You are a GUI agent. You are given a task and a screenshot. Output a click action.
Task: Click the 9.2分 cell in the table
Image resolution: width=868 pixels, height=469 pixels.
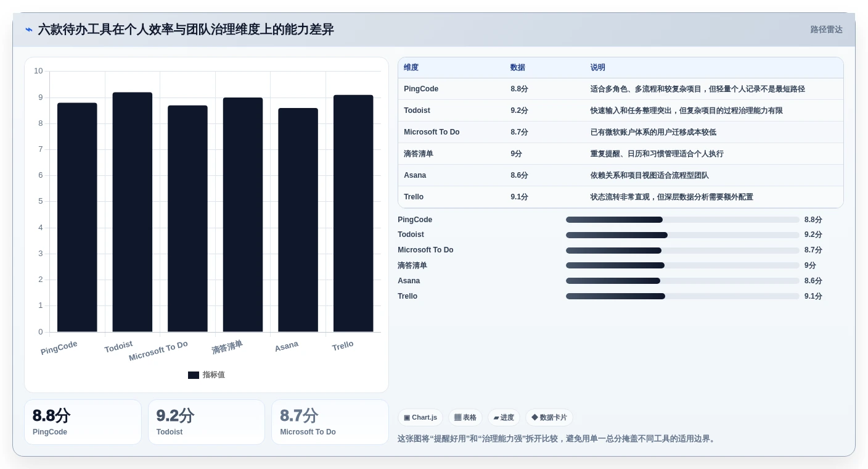click(x=519, y=110)
